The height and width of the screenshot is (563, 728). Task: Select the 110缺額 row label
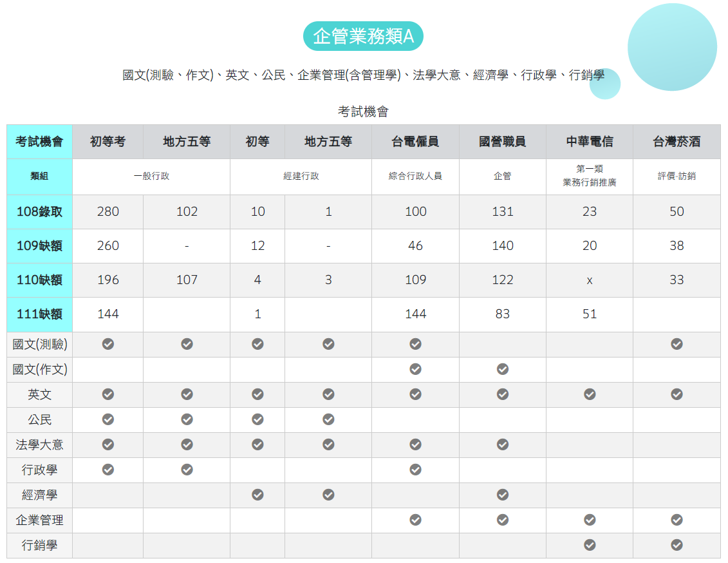tap(39, 280)
